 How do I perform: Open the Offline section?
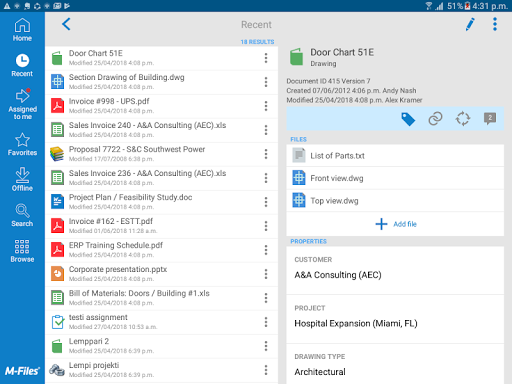point(22,180)
